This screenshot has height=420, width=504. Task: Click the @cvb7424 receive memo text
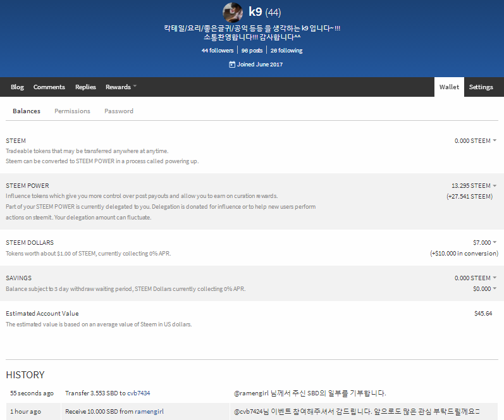357,411
